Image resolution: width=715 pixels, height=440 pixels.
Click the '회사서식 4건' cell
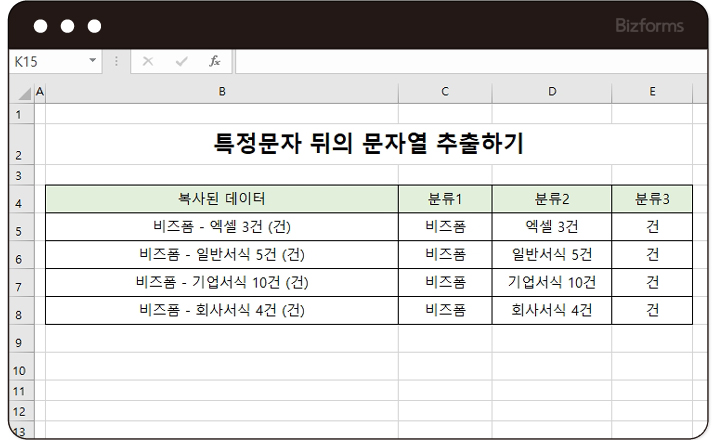click(552, 311)
